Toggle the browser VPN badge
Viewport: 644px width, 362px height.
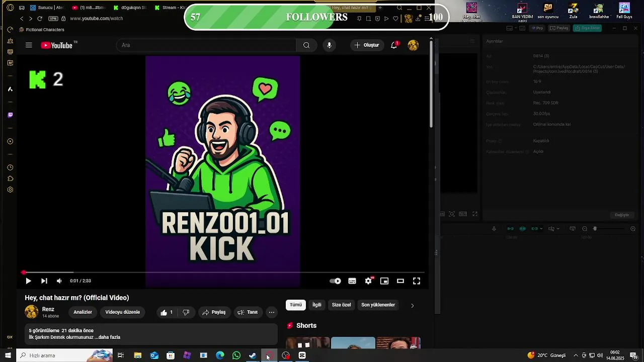tap(53, 19)
